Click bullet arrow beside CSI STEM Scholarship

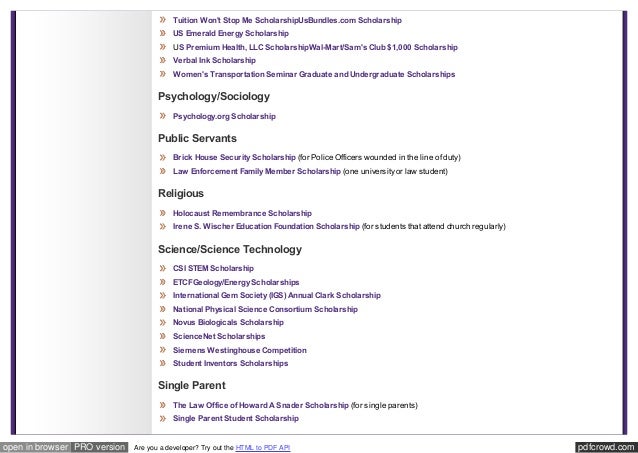[163, 268]
